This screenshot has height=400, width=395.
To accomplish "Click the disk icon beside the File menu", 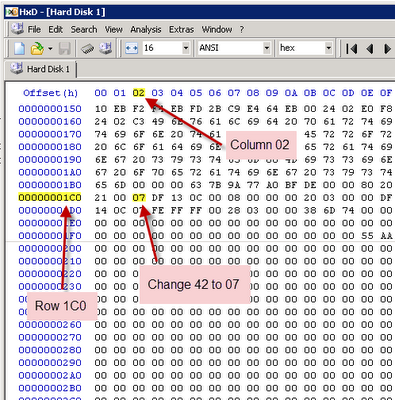I will point(17,29).
